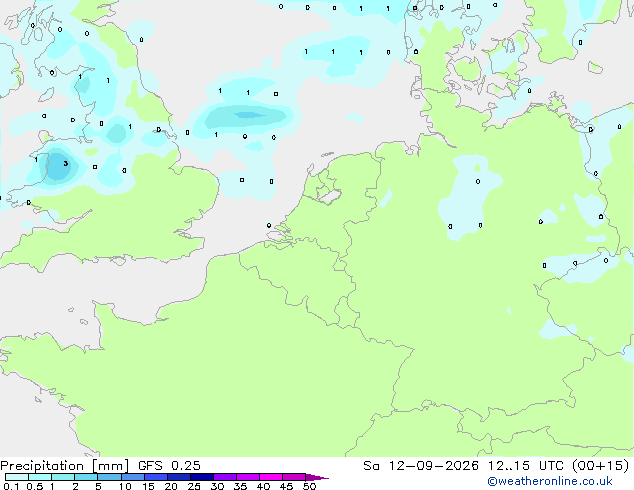
Task: Click the GFS 0.25 model label
Action: pyautogui.click(x=169, y=466)
